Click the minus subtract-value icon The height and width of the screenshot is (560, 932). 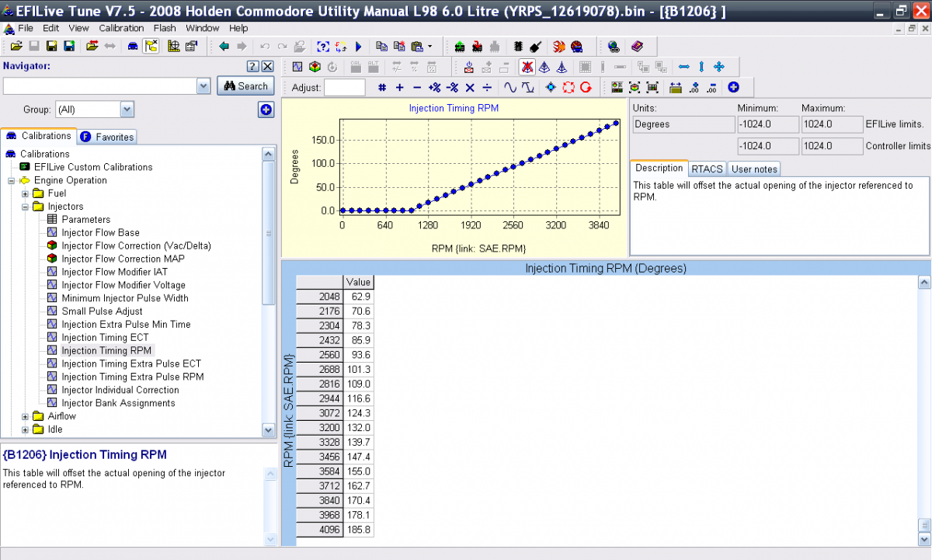[x=417, y=88]
